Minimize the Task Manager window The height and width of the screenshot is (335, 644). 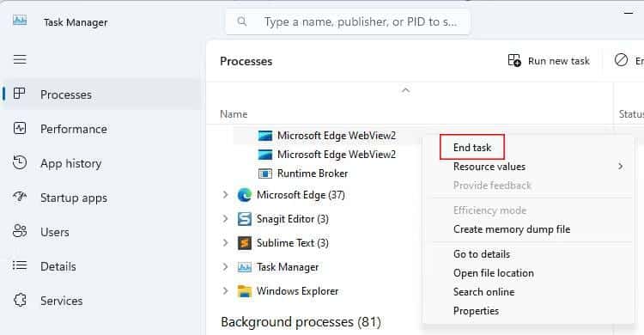coord(628,13)
